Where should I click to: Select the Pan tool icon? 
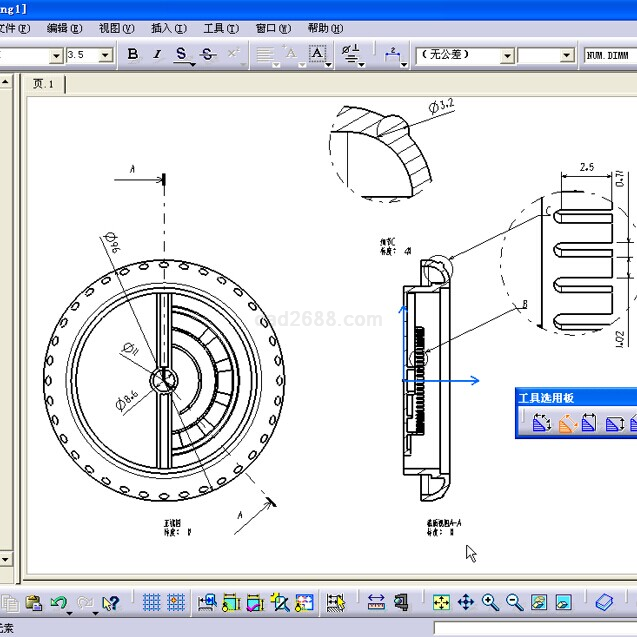pyautogui.click(x=465, y=603)
